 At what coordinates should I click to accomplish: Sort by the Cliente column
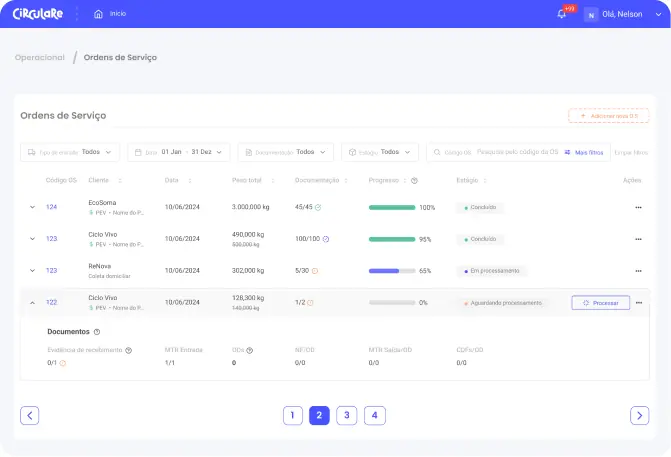coord(120,181)
